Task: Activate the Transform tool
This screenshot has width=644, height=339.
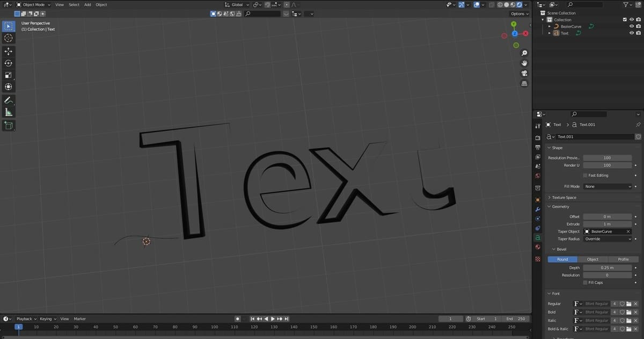Action: pos(9,86)
